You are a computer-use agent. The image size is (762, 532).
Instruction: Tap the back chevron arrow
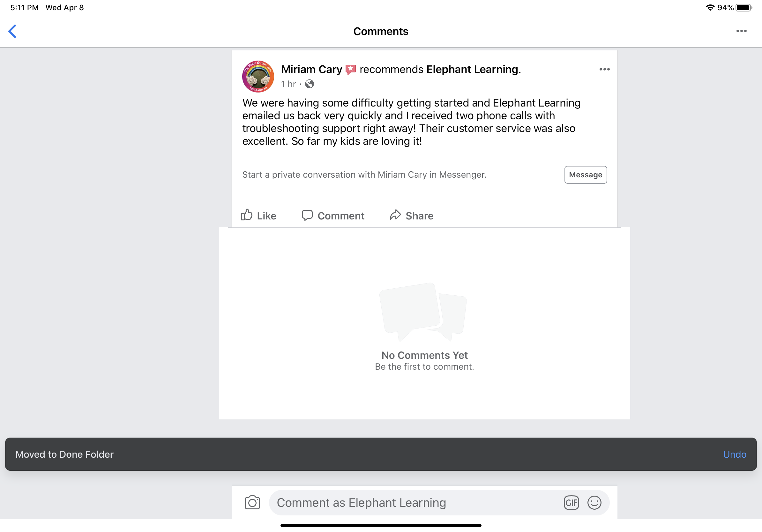[12, 32]
